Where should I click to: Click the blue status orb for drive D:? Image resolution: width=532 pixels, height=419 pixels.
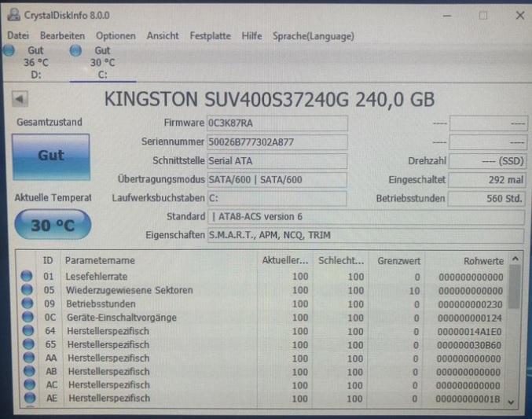coord(9,50)
